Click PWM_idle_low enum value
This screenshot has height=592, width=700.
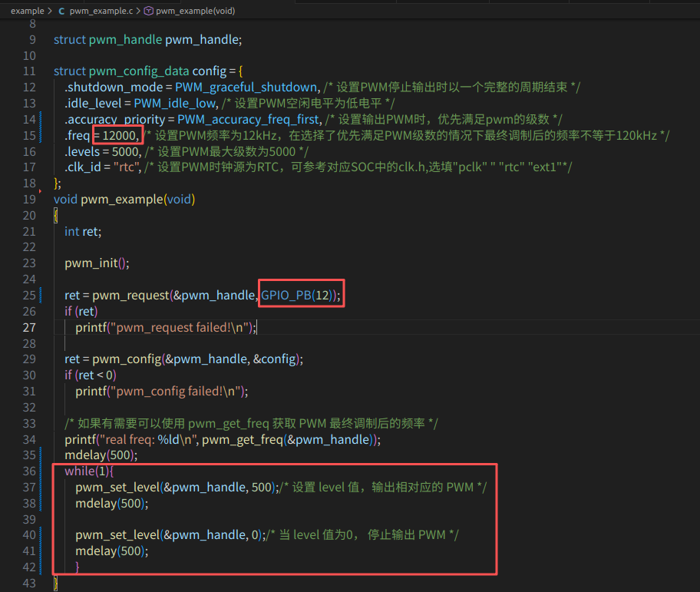tap(174, 103)
